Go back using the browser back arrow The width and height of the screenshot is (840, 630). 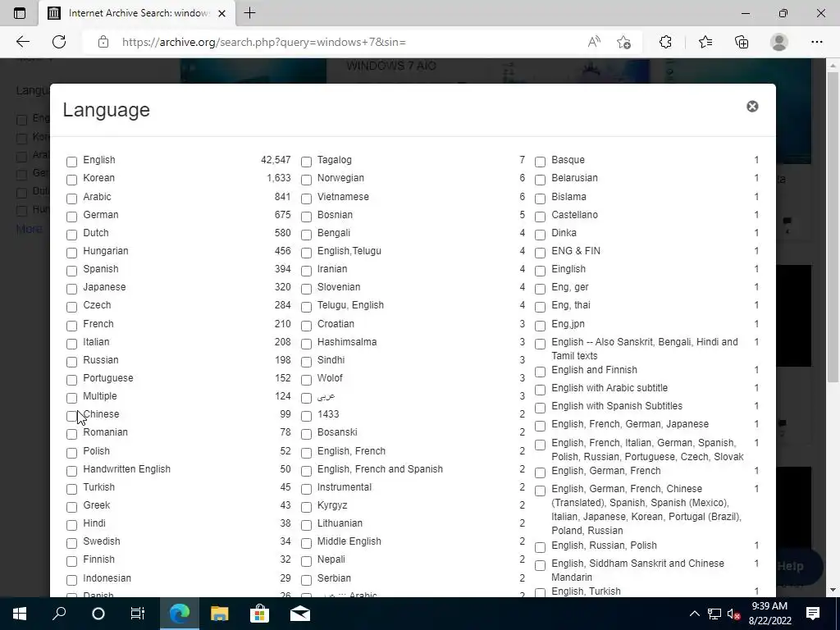coord(22,42)
